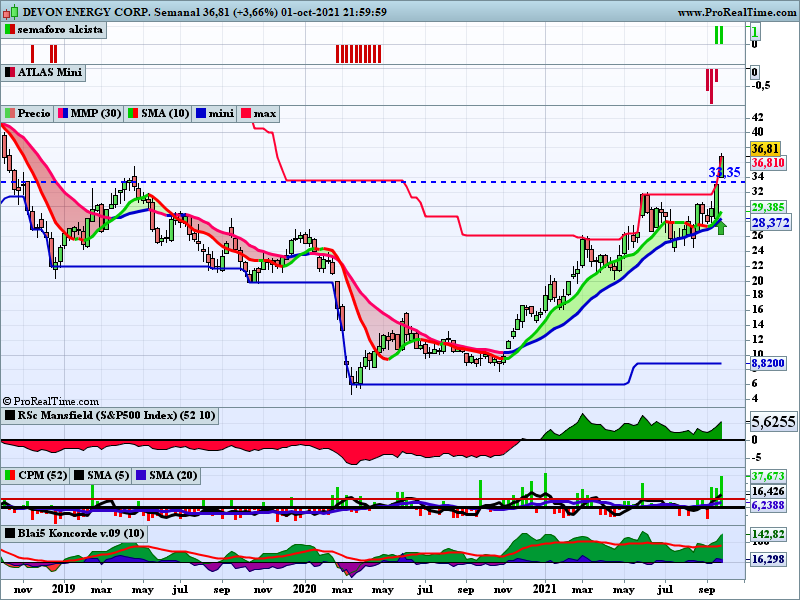Screen dimensions: 800x600
Task: Click the Blai5 Koncorde black square icon
Action: tap(10, 534)
